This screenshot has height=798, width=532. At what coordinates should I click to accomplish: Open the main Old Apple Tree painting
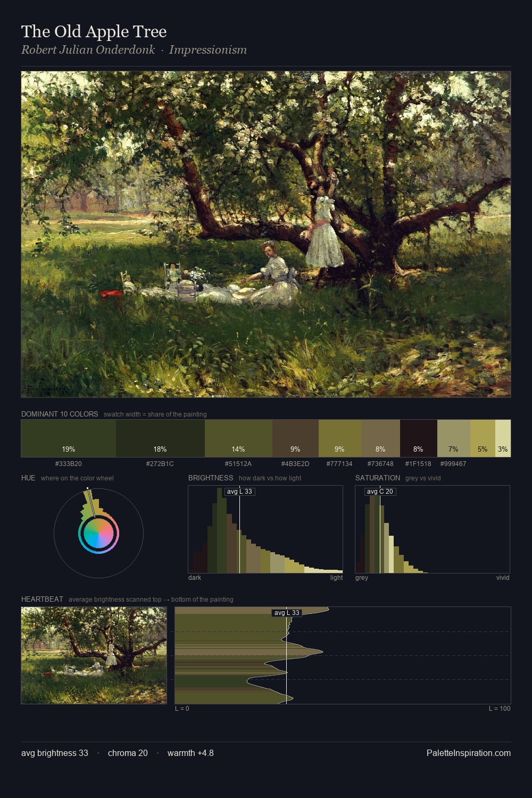[x=266, y=235]
